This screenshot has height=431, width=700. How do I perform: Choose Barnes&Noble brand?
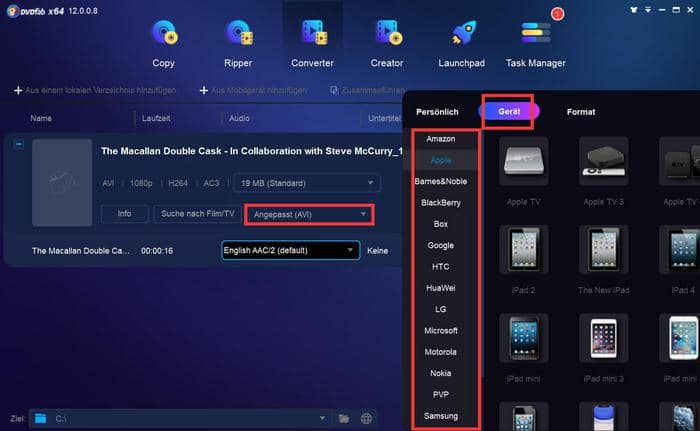(441, 181)
